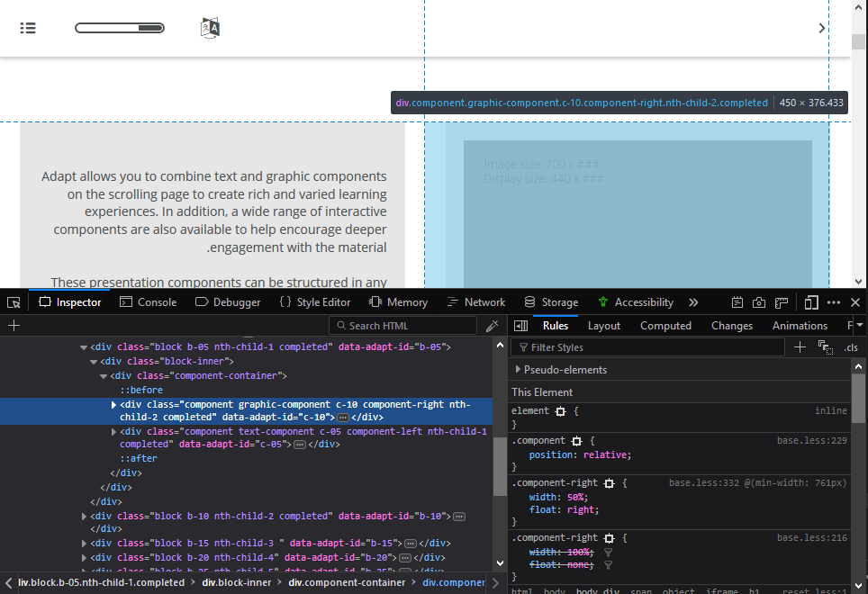Open the Storage tab
The height and width of the screenshot is (594, 868).
[x=551, y=302]
